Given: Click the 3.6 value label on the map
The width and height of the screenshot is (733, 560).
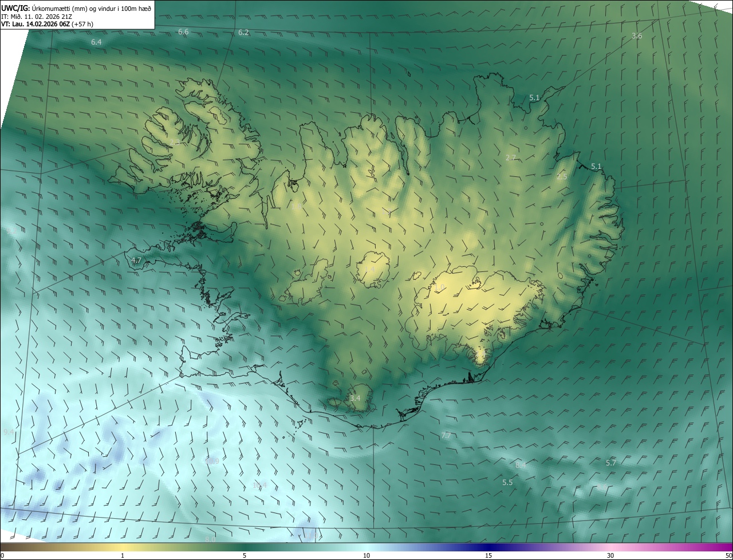Looking at the screenshot, I should coord(637,36).
